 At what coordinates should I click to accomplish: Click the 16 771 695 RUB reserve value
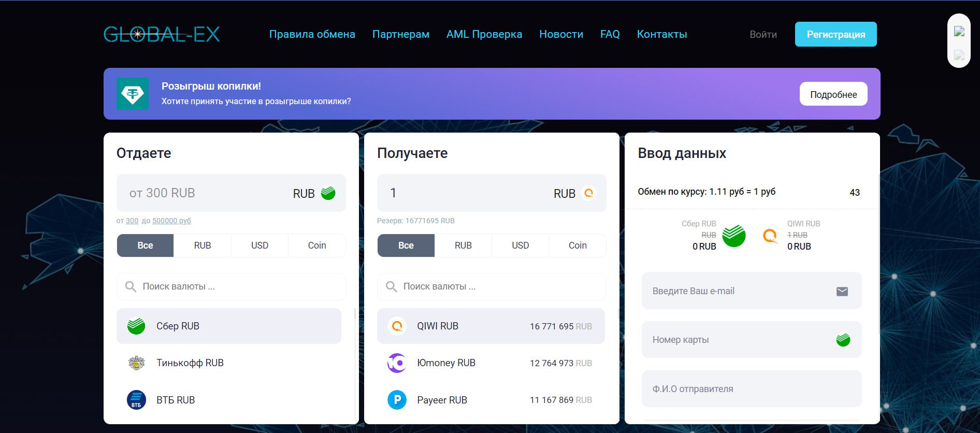[561, 326]
